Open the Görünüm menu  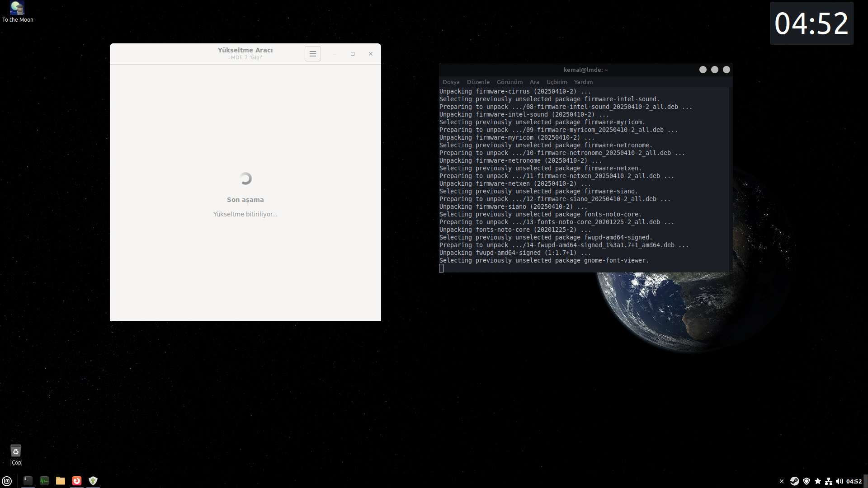[x=509, y=82]
